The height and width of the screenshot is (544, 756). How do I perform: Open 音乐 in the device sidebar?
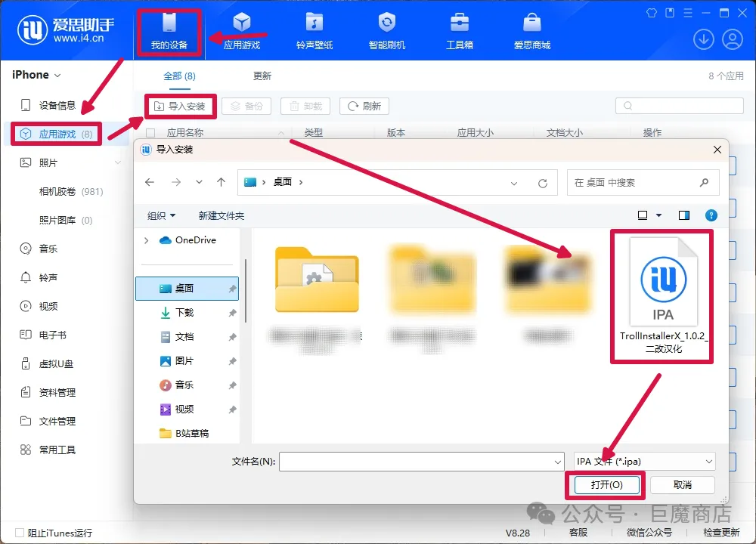48,249
